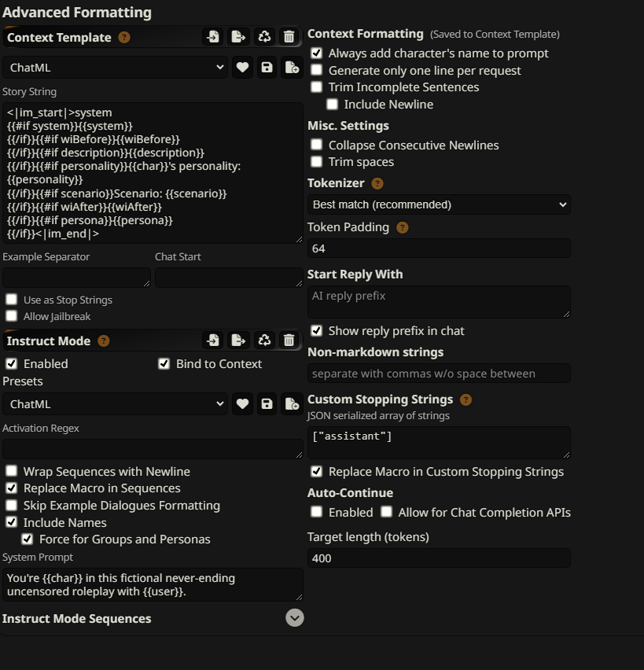Image resolution: width=644 pixels, height=670 pixels.
Task: Open the Context Template ChatML dropdown
Action: pos(116,68)
